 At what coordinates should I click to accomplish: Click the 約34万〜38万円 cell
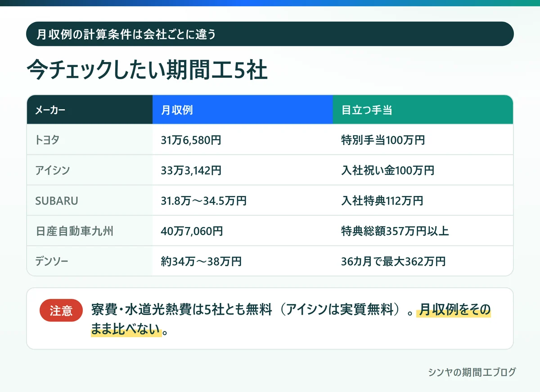click(243, 261)
